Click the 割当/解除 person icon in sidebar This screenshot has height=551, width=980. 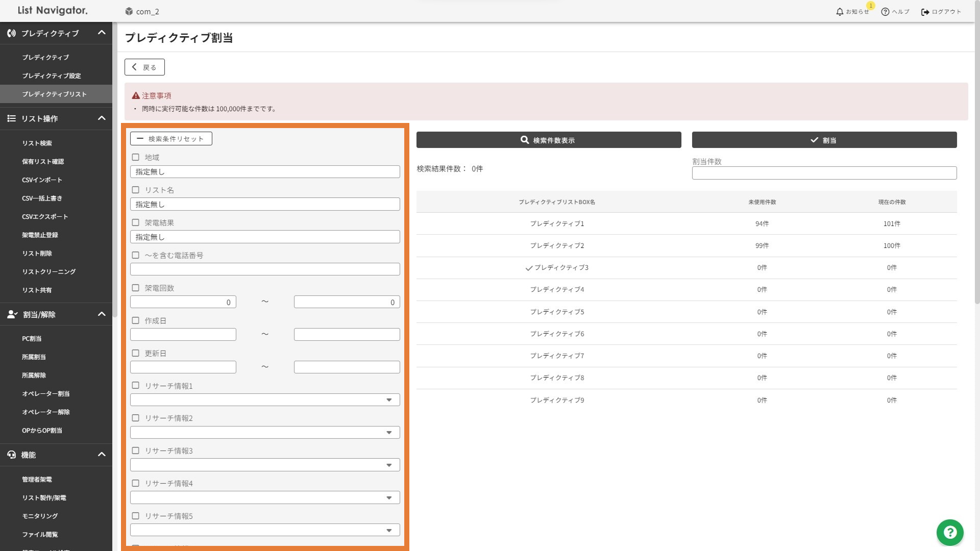(12, 314)
